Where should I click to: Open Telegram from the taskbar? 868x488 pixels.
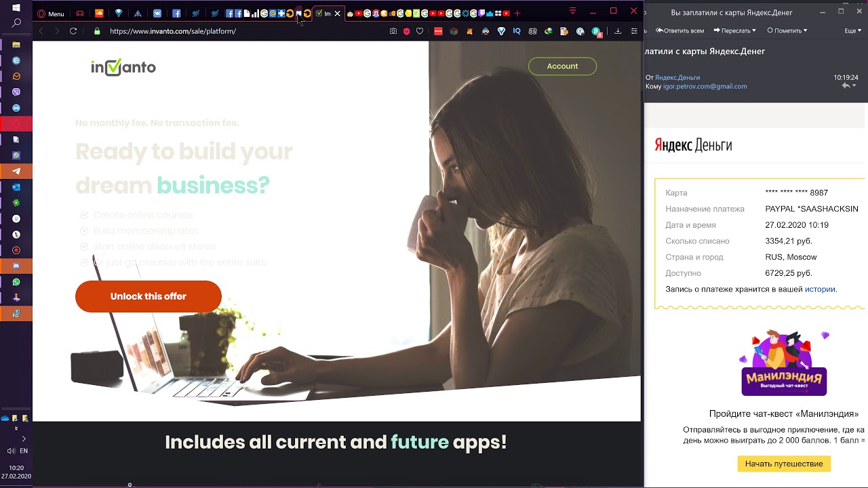pos(16,171)
